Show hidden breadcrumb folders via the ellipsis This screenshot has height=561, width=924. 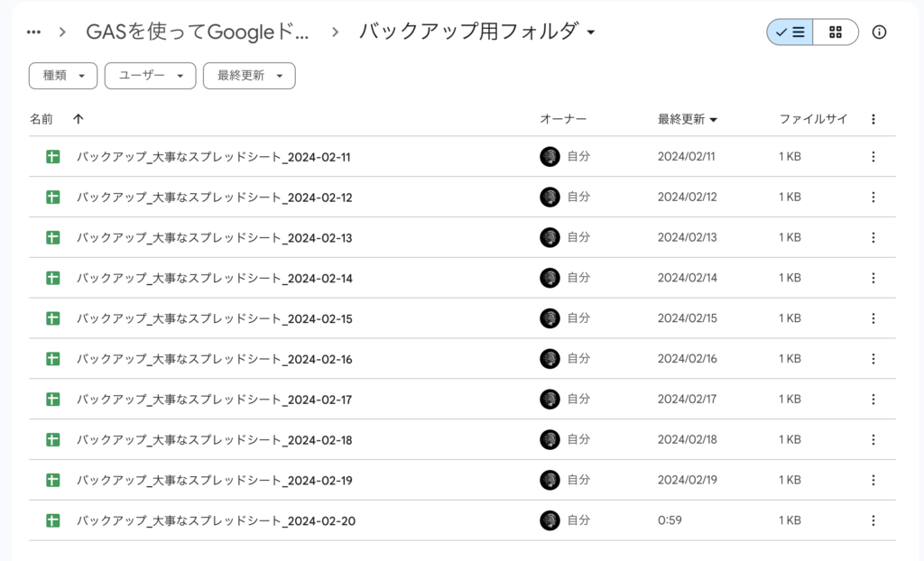pyautogui.click(x=34, y=32)
